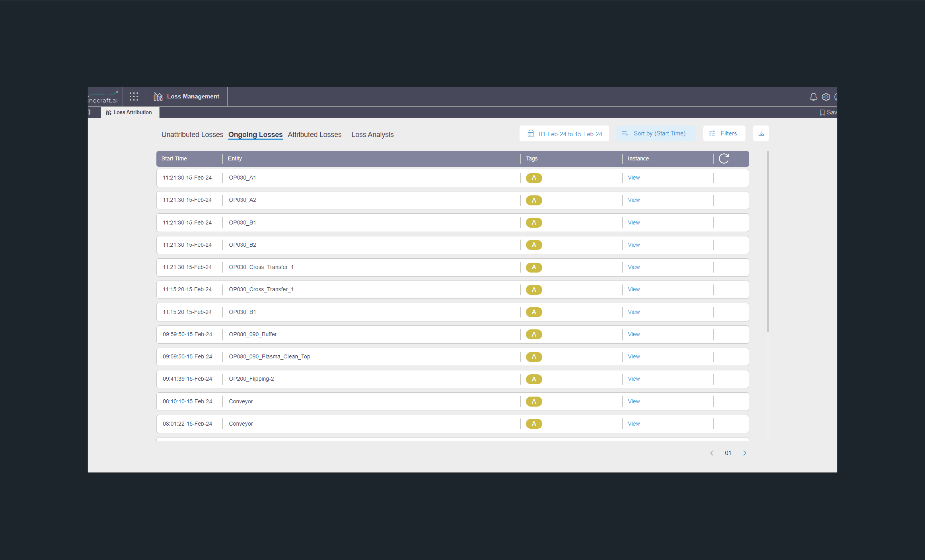Open the apps grid menu icon

click(x=134, y=96)
